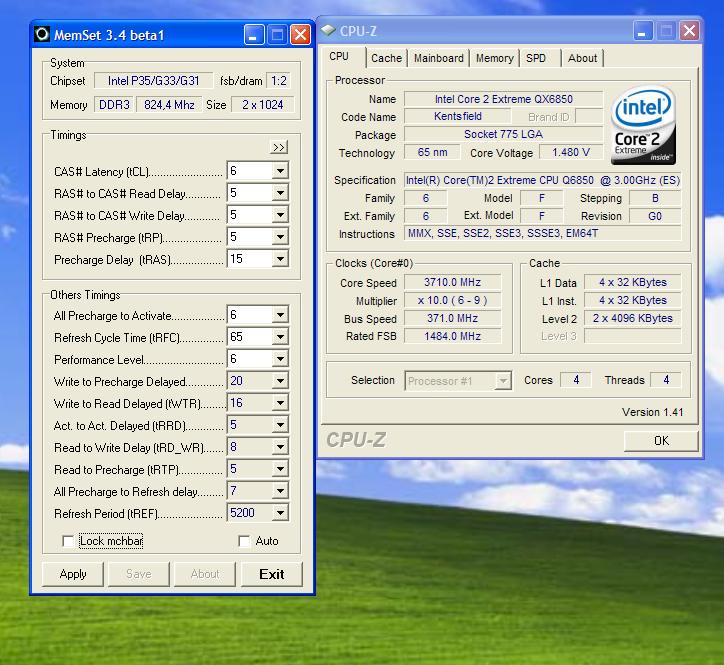Viewport: 724px width, 665px height.
Task: Open Act. to Act. Delayed (tRRD) dropdown
Action: [x=280, y=425]
